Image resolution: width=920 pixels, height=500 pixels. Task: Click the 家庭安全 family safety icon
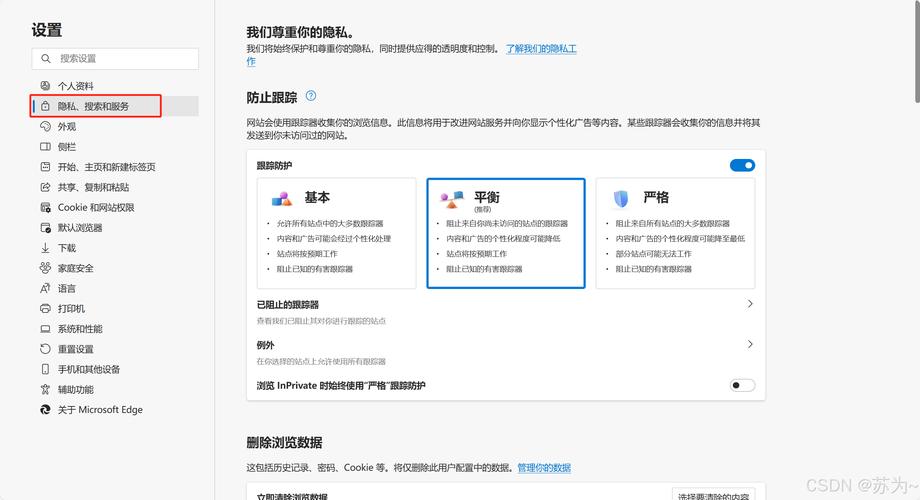[x=45, y=268]
